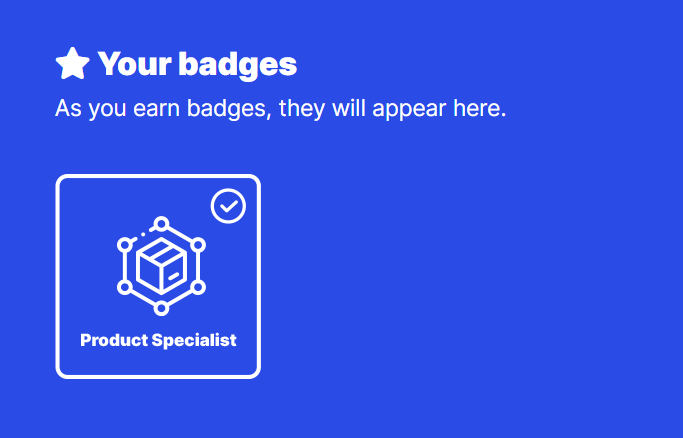This screenshot has width=683, height=438.
Task: Click the small dot in the hexagon's dashed edge
Action: (x=143, y=235)
